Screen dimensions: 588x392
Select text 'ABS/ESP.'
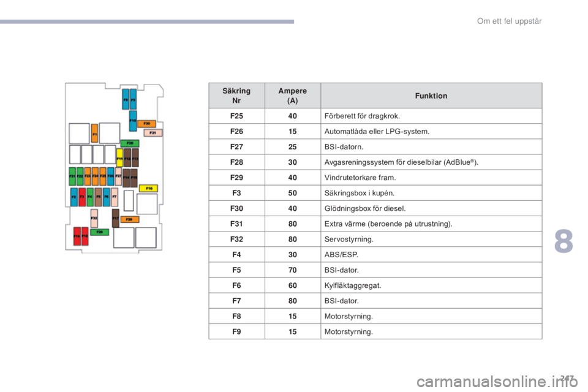point(341,255)
